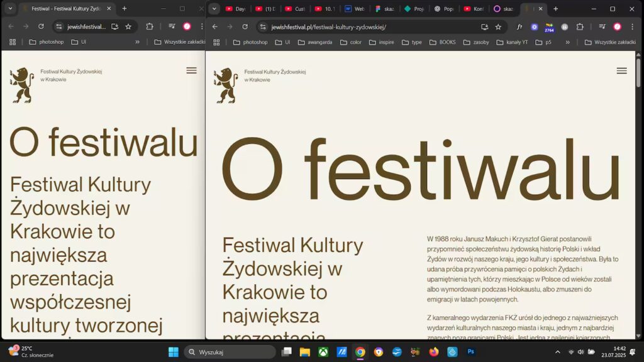Open the hamburger menu in the right window

(x=621, y=71)
